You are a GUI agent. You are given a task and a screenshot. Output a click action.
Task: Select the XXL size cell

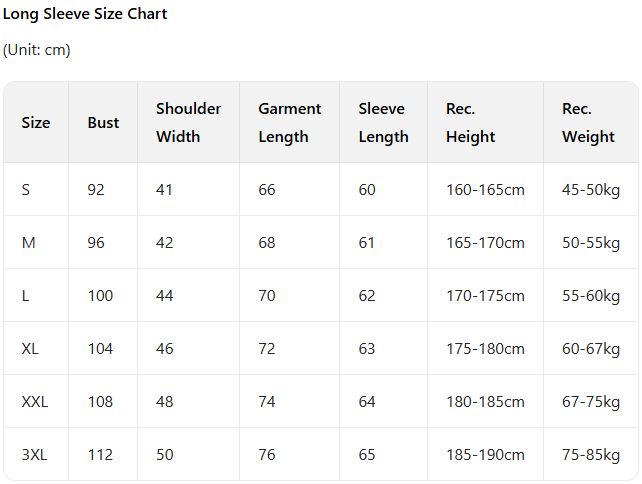point(35,402)
